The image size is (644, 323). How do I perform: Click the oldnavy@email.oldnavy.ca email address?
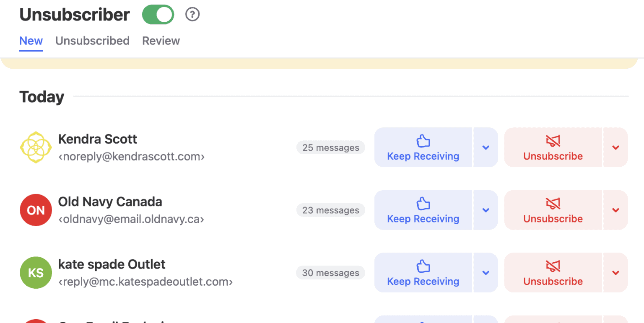(132, 219)
